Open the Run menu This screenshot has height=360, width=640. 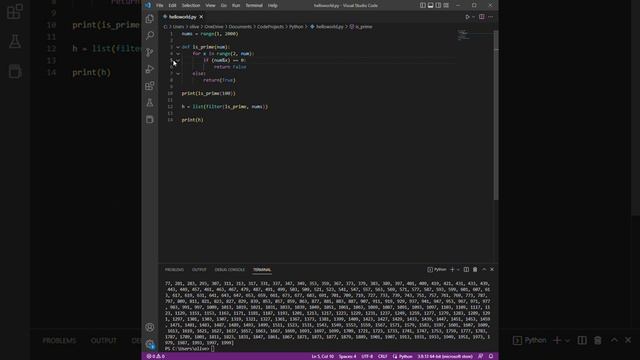236,5
